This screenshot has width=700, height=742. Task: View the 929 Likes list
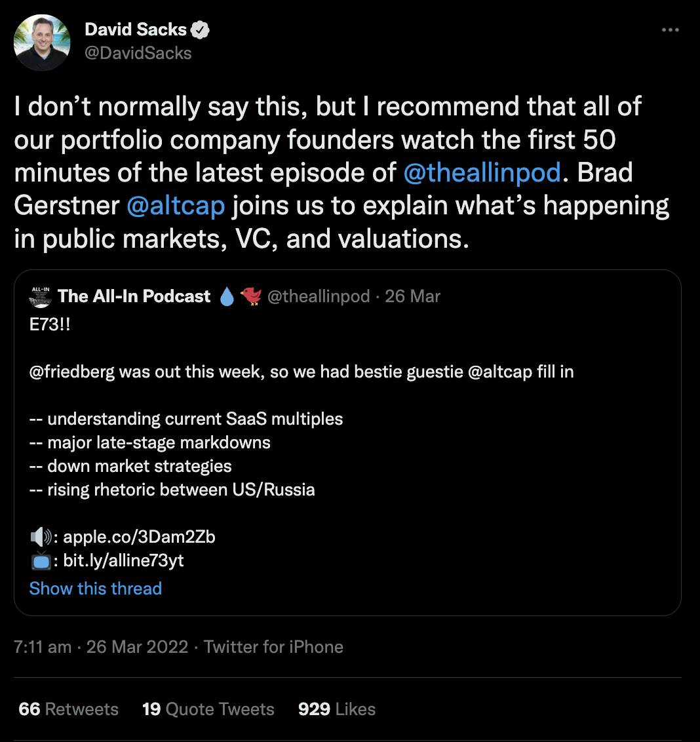337,709
